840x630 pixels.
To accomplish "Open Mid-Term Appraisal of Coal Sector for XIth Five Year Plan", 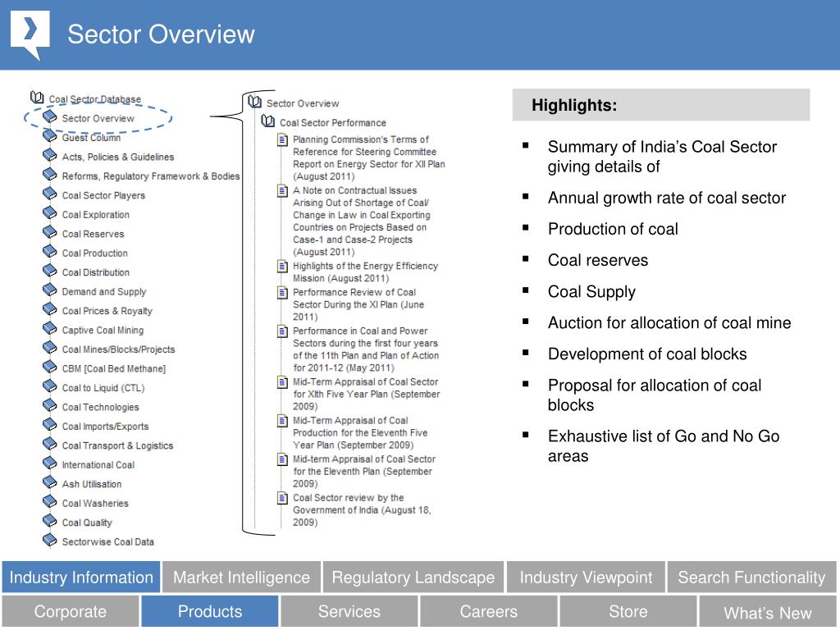I will (x=367, y=394).
